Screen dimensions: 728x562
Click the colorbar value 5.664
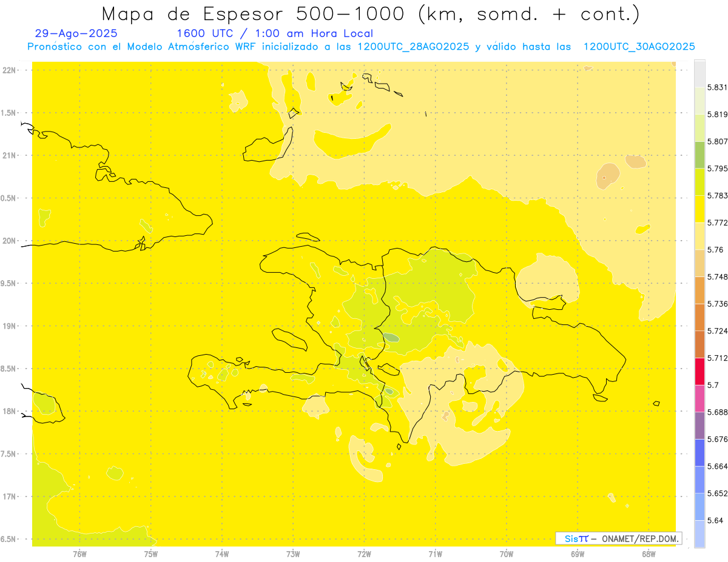pos(718,466)
